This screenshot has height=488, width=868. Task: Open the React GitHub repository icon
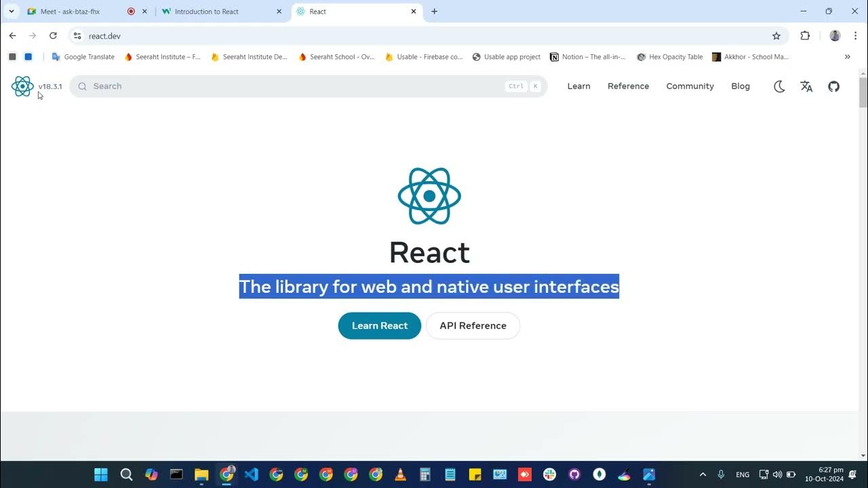[x=834, y=86]
